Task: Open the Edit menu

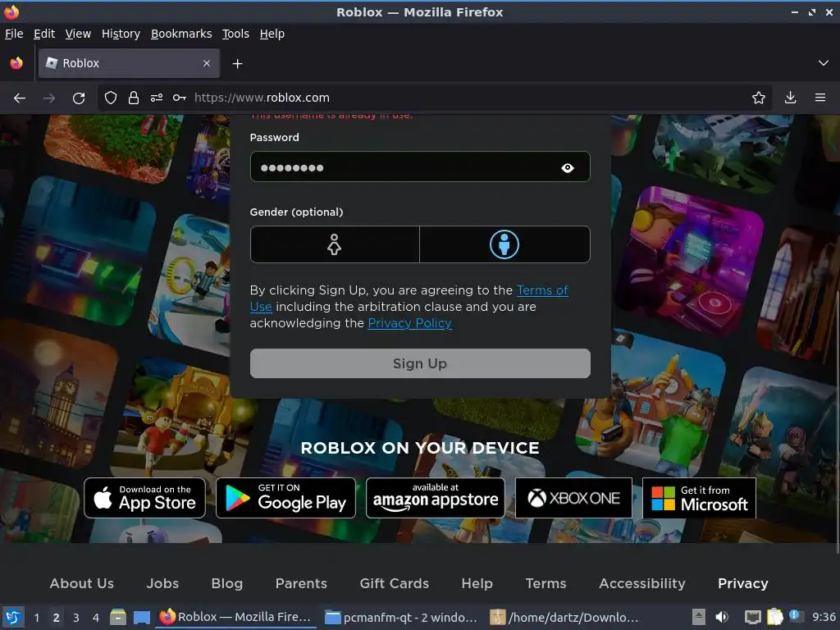Action: 44,34
